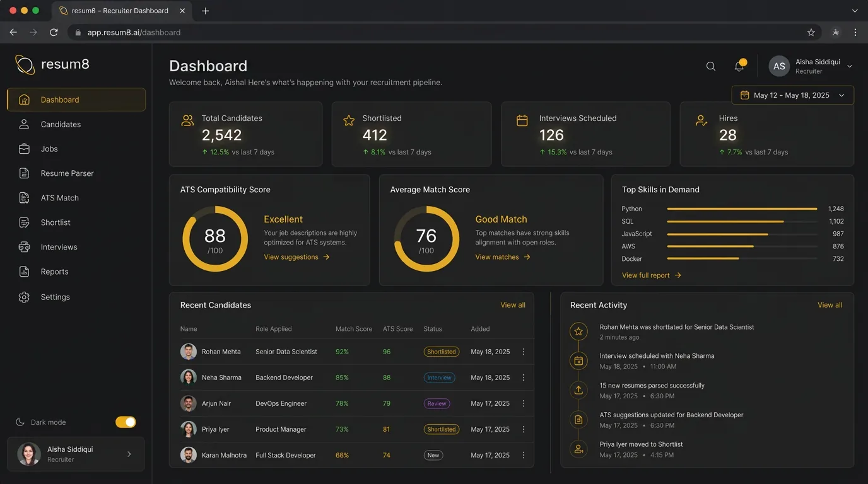Click the New status badge for Karan Malhotra
The width and height of the screenshot is (868, 484).
click(433, 455)
